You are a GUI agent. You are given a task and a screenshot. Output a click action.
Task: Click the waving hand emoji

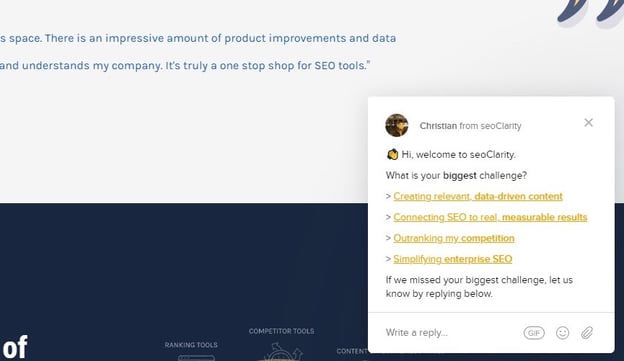click(392, 154)
